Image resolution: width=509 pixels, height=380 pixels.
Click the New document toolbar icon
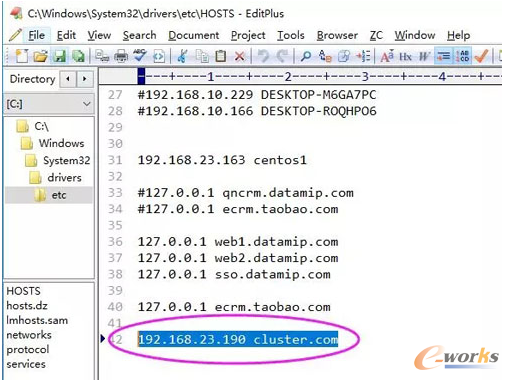(x=22, y=56)
